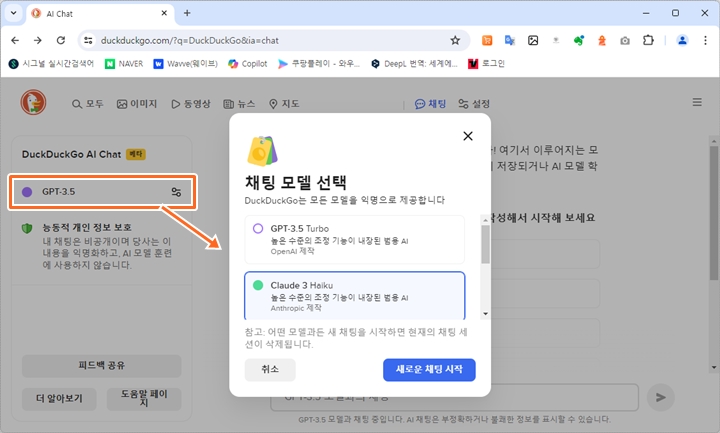Image resolution: width=720 pixels, height=433 pixels.
Task: Open the Extensions puzzle icon
Action: 648,40
